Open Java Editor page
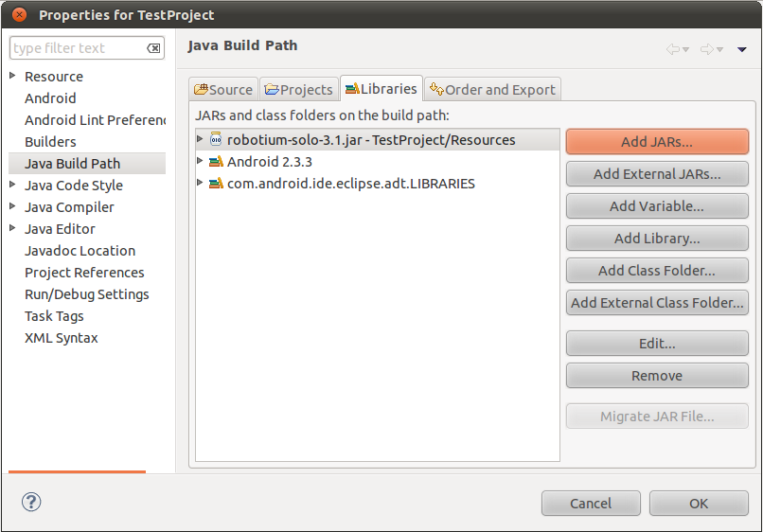This screenshot has width=763, height=532. pyautogui.click(x=61, y=229)
